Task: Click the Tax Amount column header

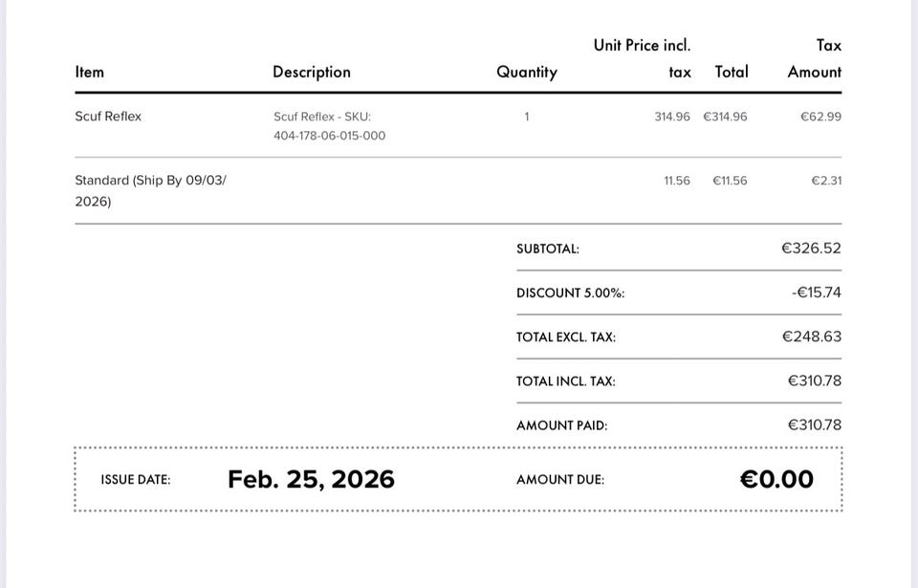Action: click(815, 58)
